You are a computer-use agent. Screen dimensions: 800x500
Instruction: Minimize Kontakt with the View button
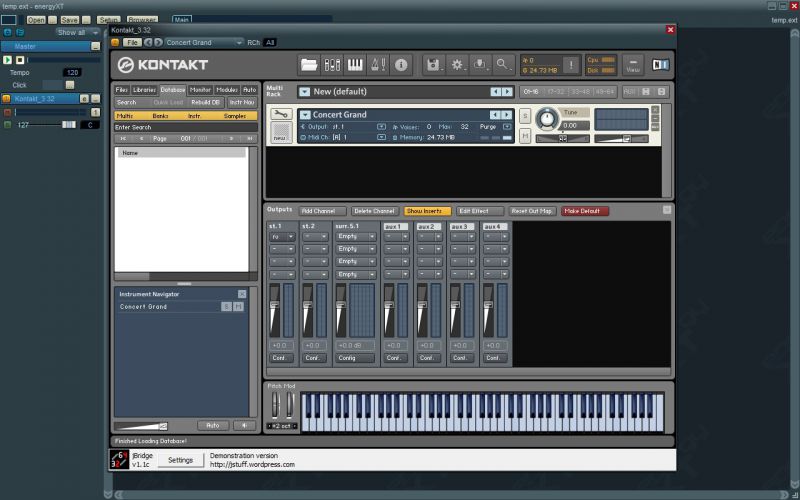633,65
